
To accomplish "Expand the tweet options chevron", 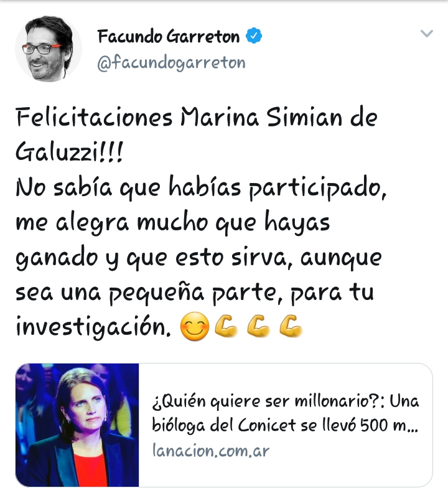I will click(427, 34).
